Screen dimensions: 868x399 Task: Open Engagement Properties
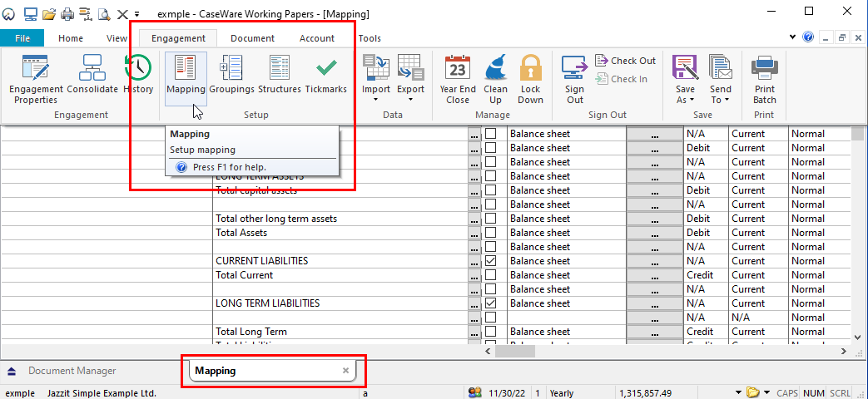click(x=36, y=79)
